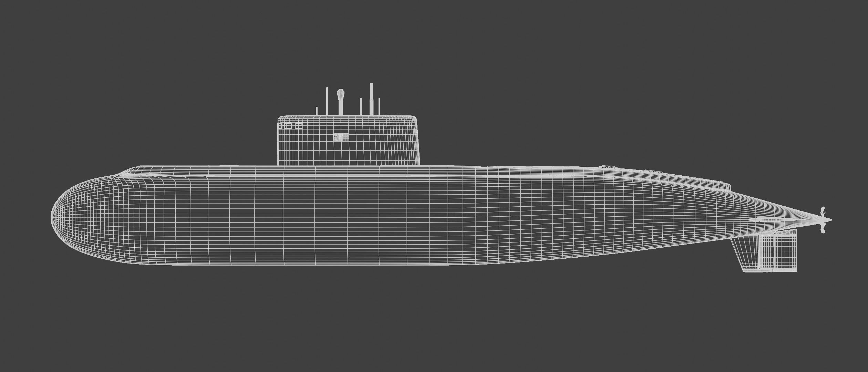Select the submarine's stern propeller

pos(823,220)
